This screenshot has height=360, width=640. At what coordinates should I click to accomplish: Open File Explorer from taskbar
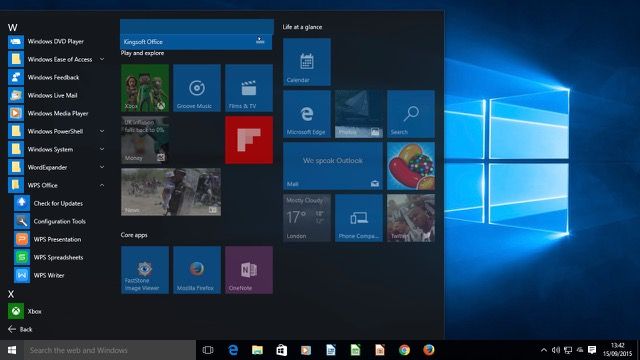point(257,350)
